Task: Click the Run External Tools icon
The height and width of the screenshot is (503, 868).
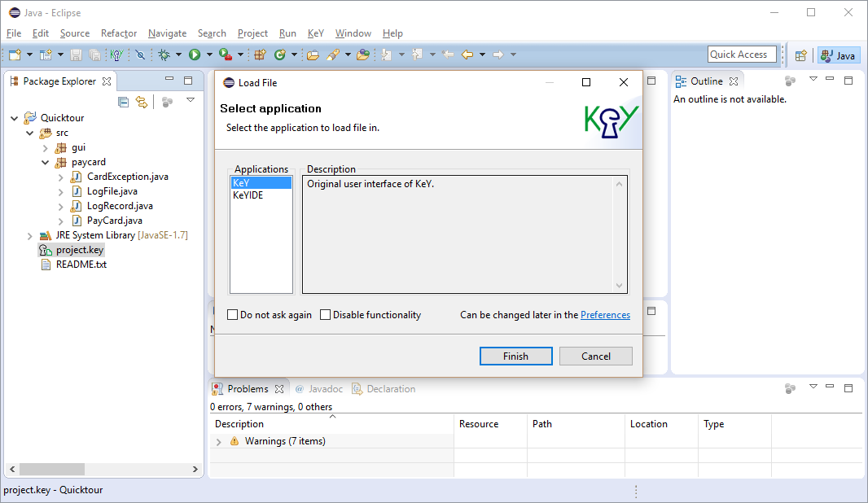Action: (226, 55)
